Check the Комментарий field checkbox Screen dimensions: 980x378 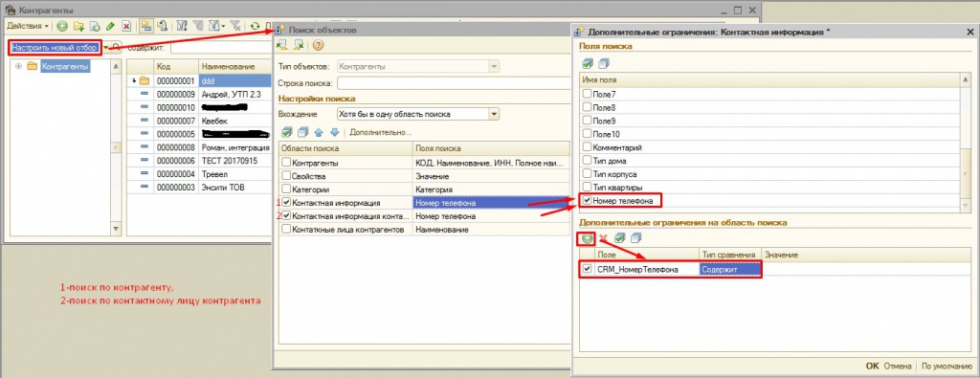click(x=587, y=147)
